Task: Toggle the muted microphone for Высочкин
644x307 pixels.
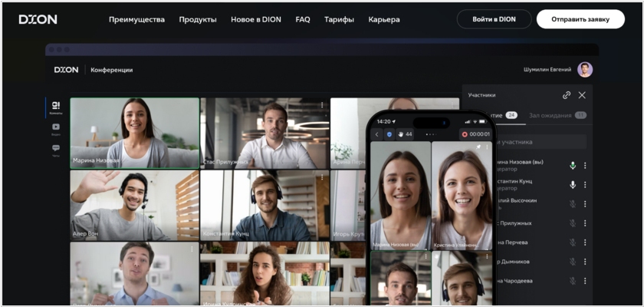Action: pyautogui.click(x=573, y=204)
